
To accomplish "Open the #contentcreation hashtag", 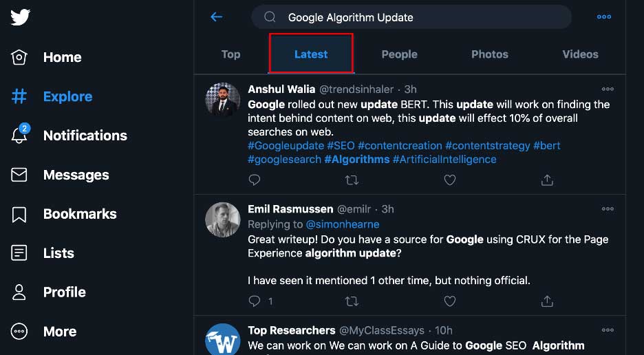I will pos(400,146).
